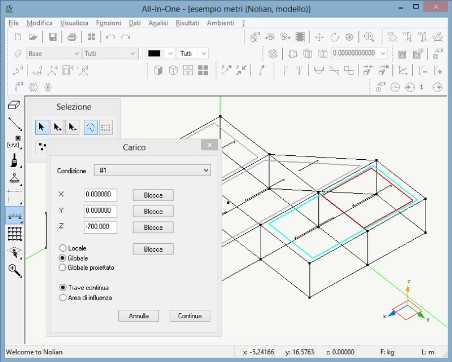Open the Risultati menu

(x=187, y=23)
